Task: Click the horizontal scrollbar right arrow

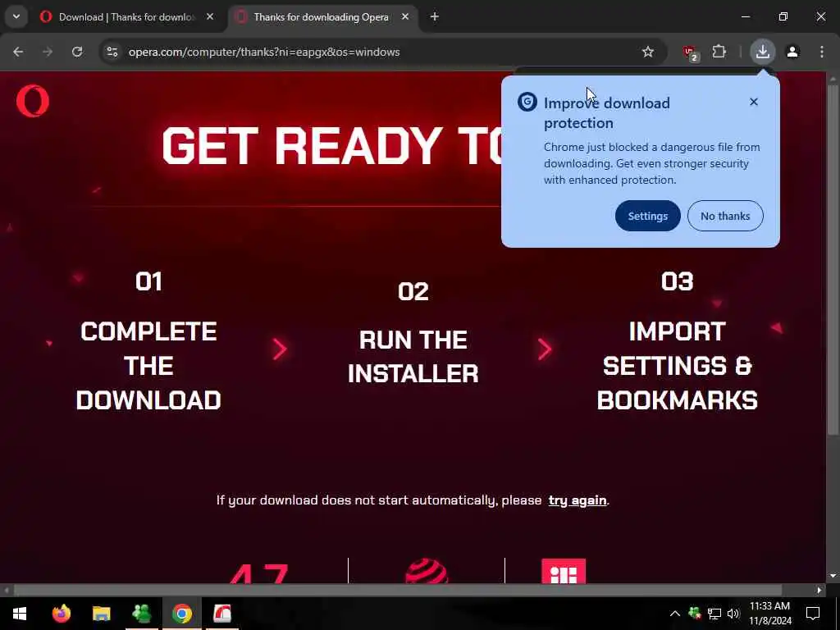Action: [819, 591]
